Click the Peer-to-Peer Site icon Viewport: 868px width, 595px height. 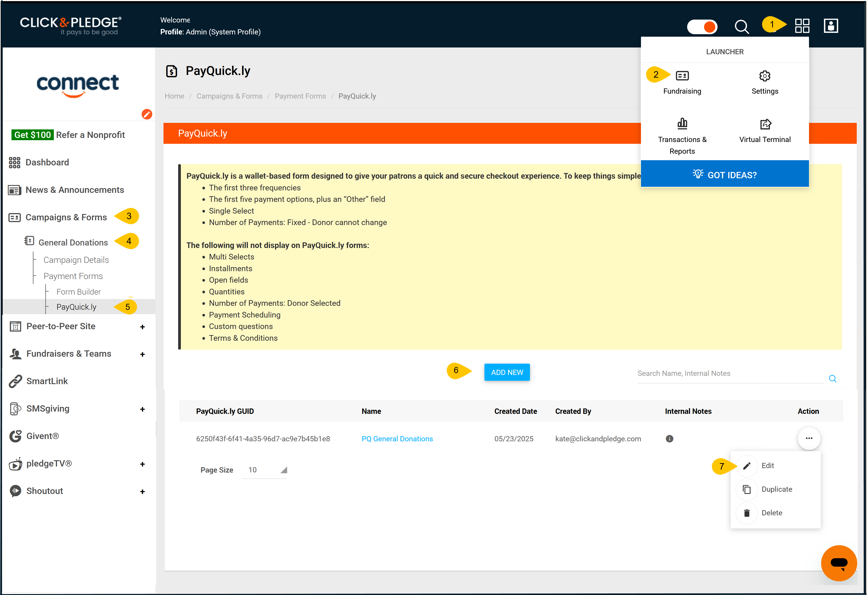[15, 327]
